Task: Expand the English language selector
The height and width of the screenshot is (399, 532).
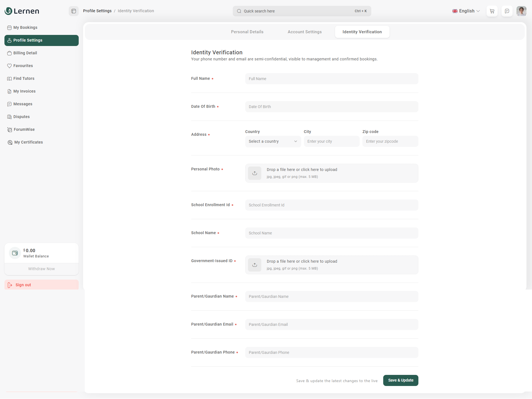Action: 466,11
